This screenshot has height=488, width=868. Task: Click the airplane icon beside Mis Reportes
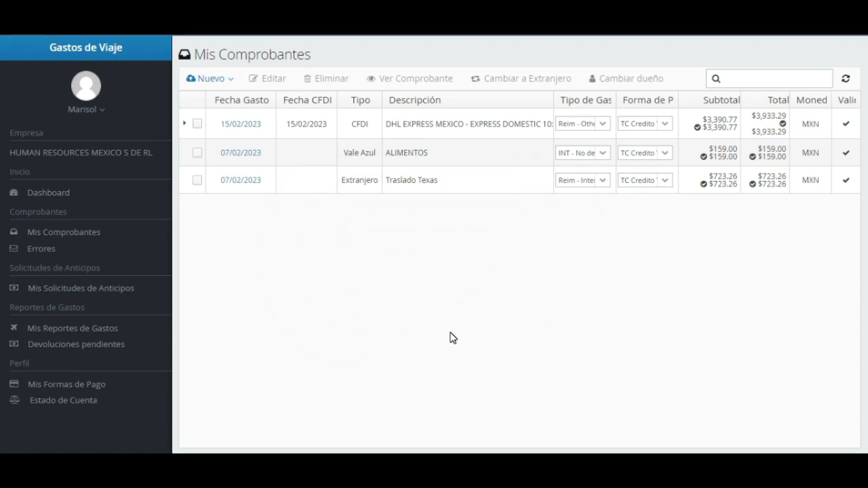pos(14,328)
